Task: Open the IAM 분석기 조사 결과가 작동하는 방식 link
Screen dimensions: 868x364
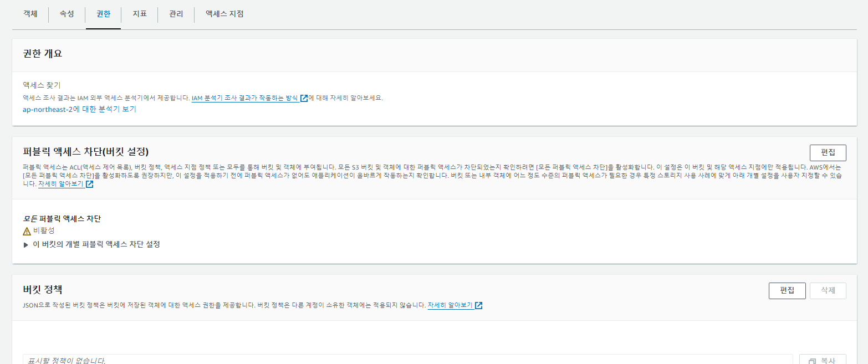Action: pos(244,98)
